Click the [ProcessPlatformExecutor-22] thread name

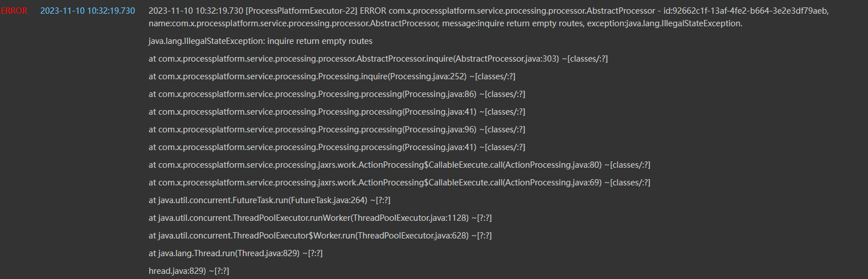301,11
